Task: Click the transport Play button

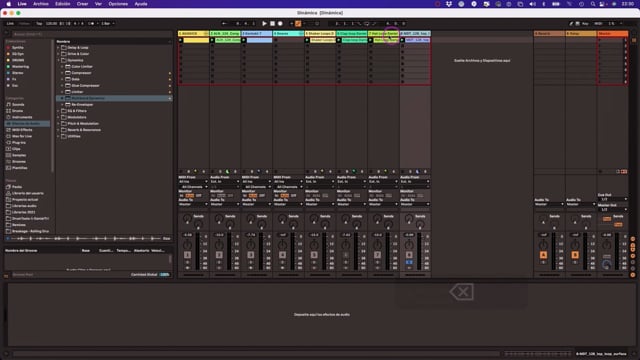Action: (x=264, y=24)
